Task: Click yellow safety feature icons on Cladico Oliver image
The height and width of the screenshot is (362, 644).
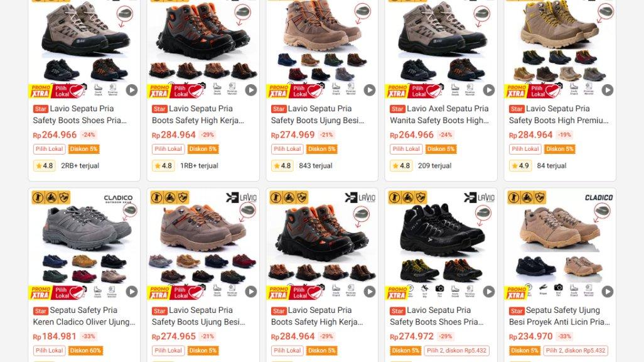Action: (51, 198)
